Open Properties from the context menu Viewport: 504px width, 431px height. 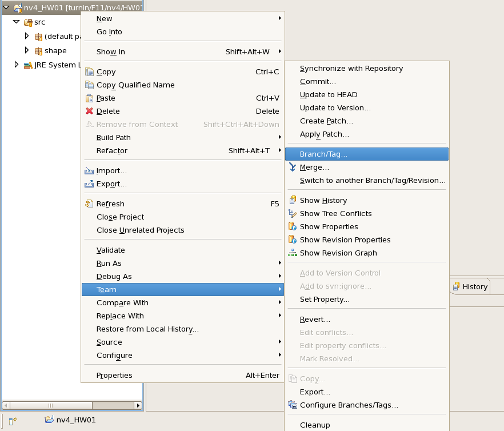114,375
